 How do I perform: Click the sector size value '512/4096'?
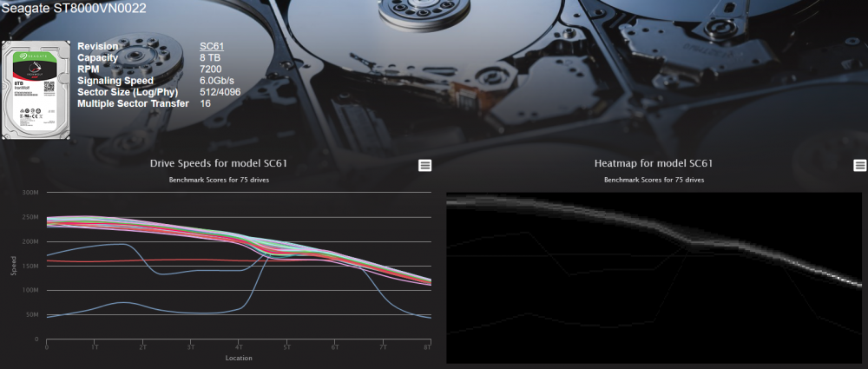[220, 92]
